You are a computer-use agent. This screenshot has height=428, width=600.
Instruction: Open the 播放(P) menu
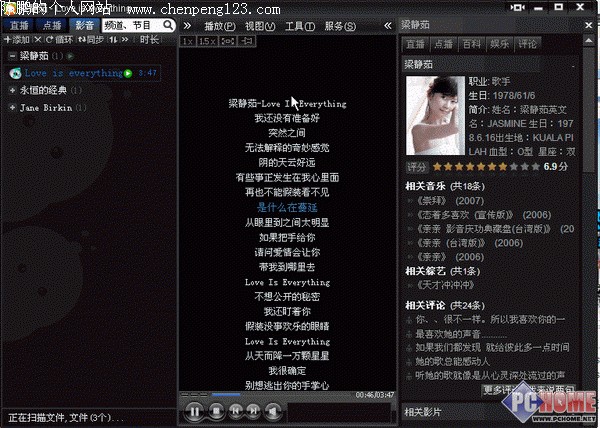(x=218, y=25)
